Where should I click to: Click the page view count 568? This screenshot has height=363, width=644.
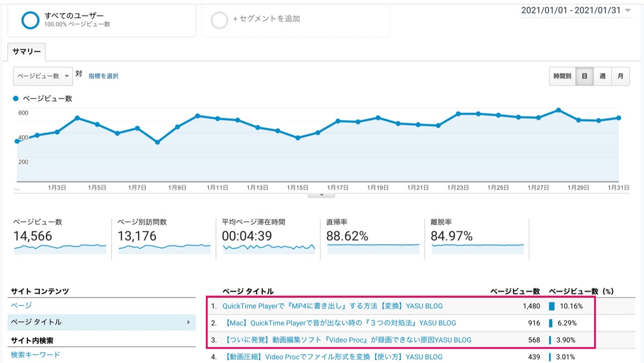click(534, 340)
